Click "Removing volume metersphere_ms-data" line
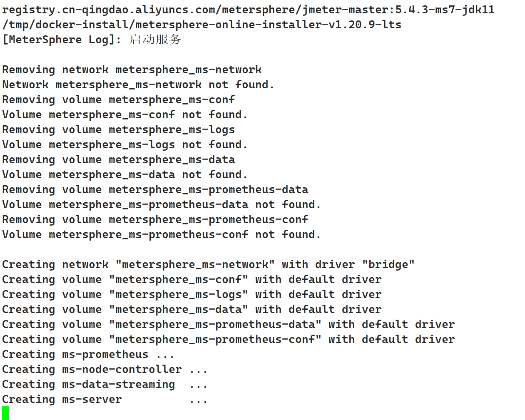Image resolution: width=525 pixels, height=420 pixels. [x=118, y=159]
